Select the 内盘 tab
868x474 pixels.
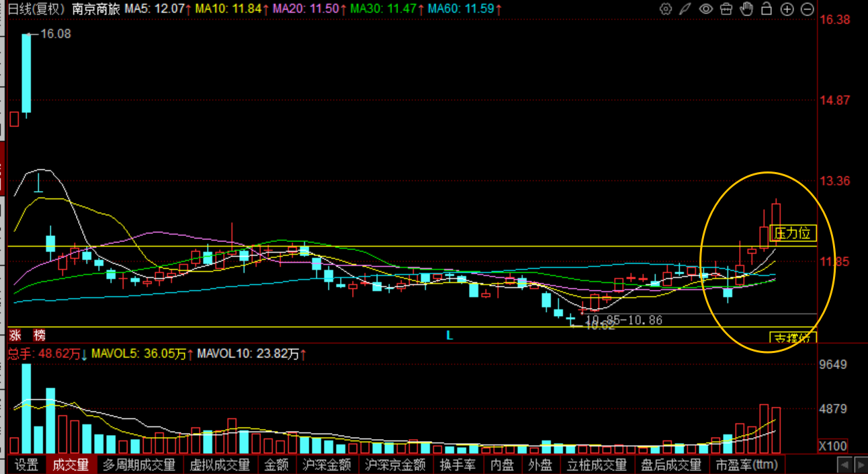[503, 465]
